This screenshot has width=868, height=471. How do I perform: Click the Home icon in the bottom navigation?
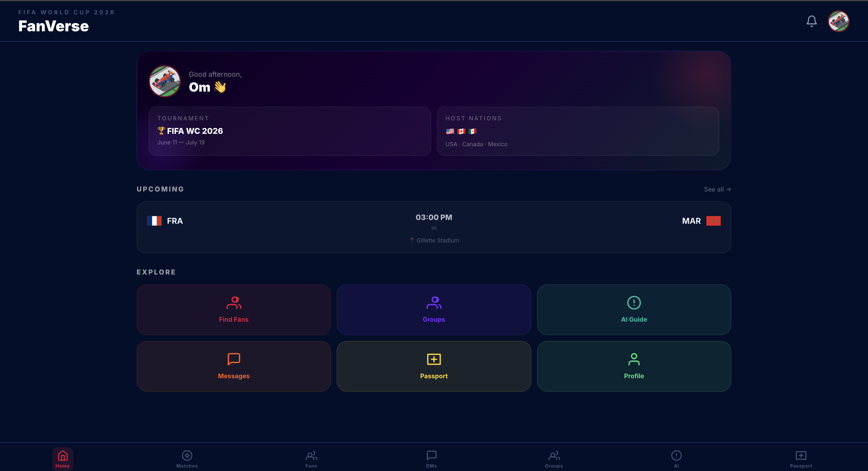(63, 455)
